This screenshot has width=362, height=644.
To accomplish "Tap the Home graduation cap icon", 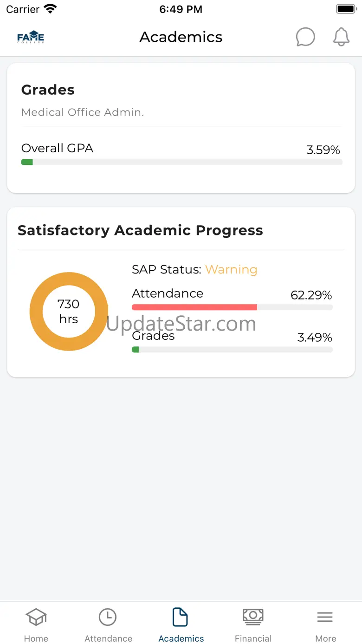I will point(36,618).
